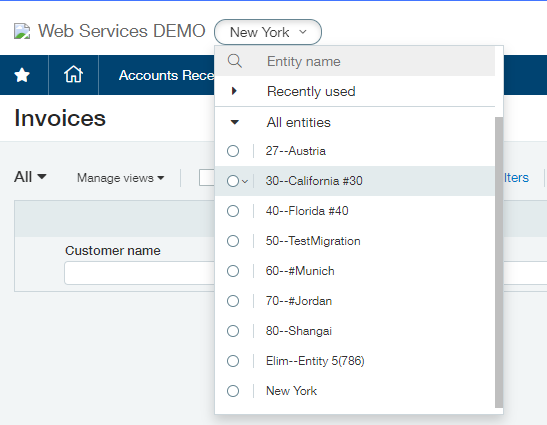The width and height of the screenshot is (547, 425).
Task: Click the search magnifier icon in entity dropdown
Action: pos(234,61)
